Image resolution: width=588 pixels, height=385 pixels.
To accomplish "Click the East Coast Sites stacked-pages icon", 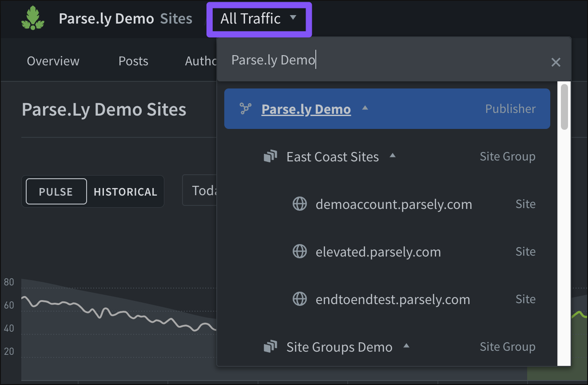I will (270, 156).
